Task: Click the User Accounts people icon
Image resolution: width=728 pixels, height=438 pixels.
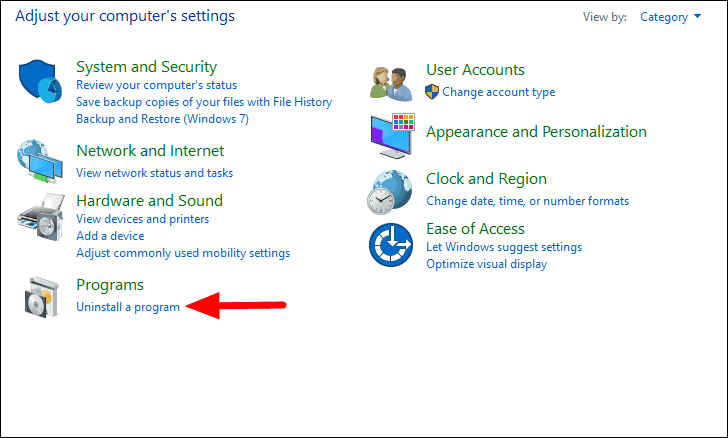Action: [x=391, y=84]
